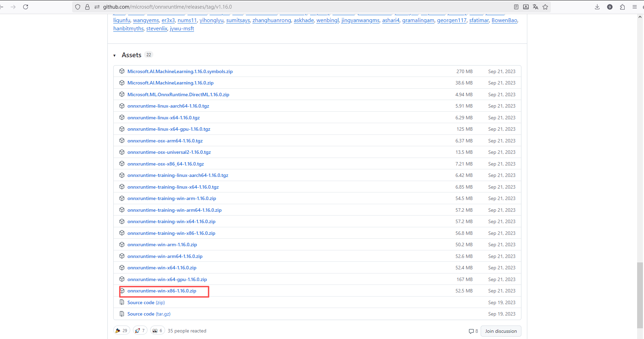Go forward with the browser arrow
644x339 pixels.
point(13,7)
